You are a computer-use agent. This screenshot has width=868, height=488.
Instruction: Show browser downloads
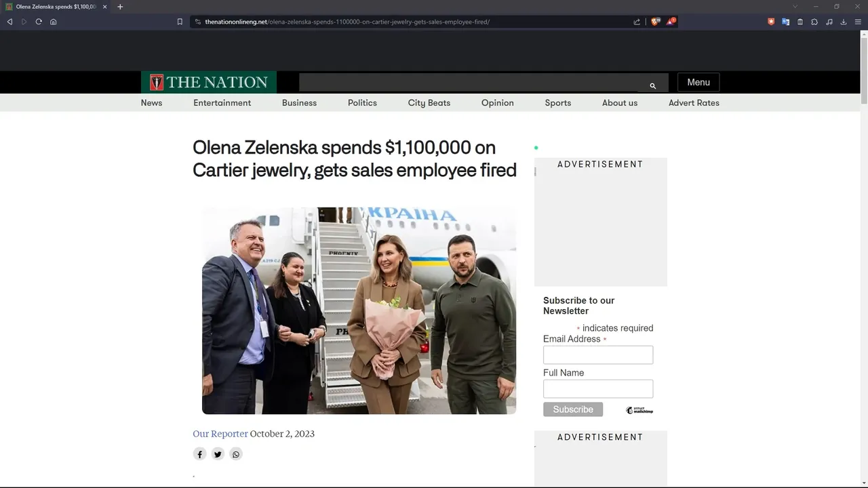(x=844, y=22)
